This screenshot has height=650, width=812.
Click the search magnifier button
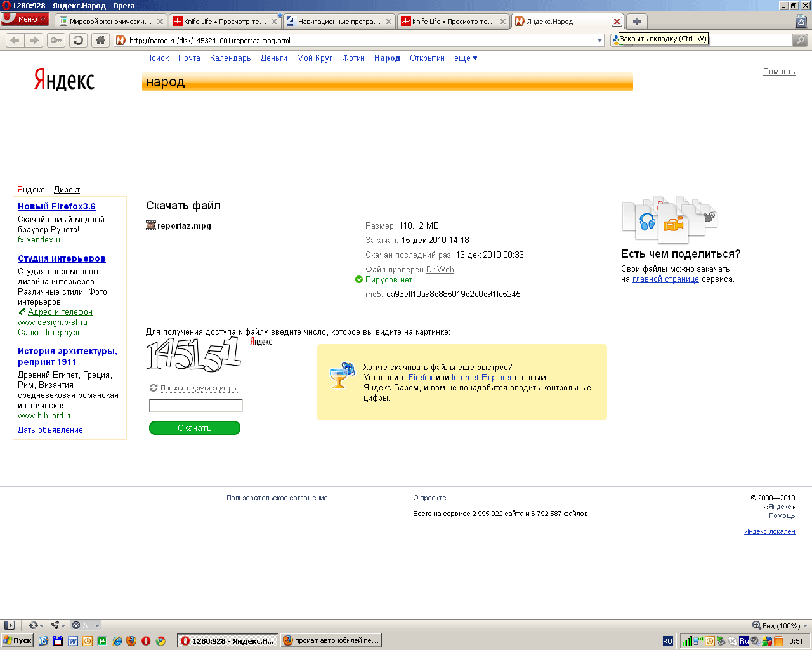tap(801, 40)
